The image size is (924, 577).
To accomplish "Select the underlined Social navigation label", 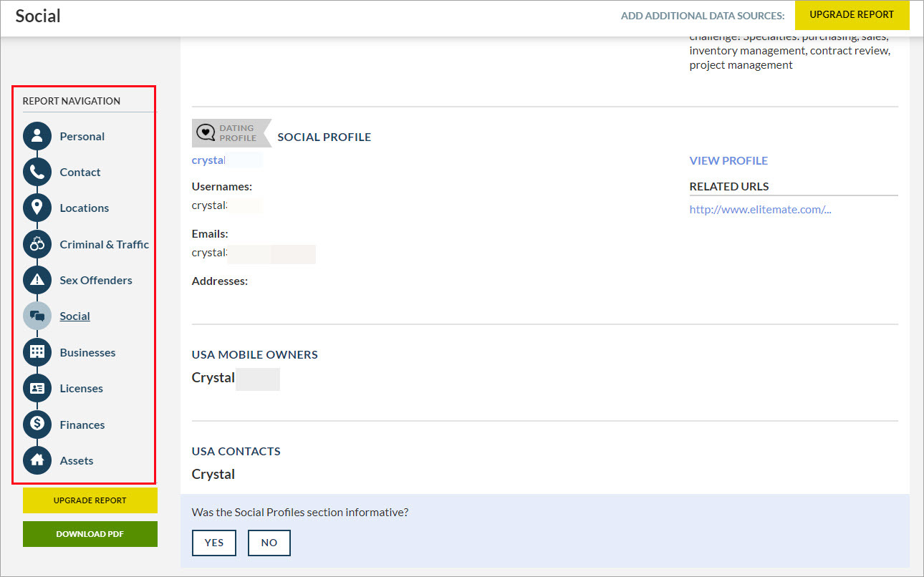I will point(75,316).
